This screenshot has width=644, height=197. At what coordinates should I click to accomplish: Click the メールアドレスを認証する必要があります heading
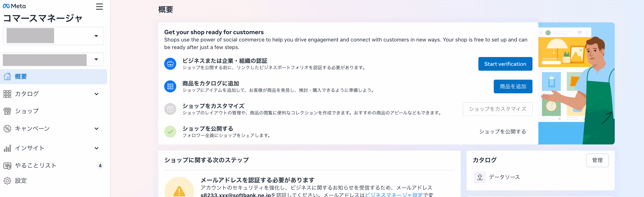[257, 180]
